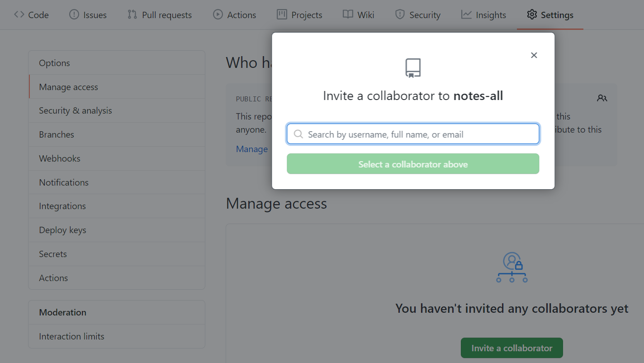Open Security & analysis settings
Viewport: 644px width, 363px height.
pyautogui.click(x=117, y=110)
